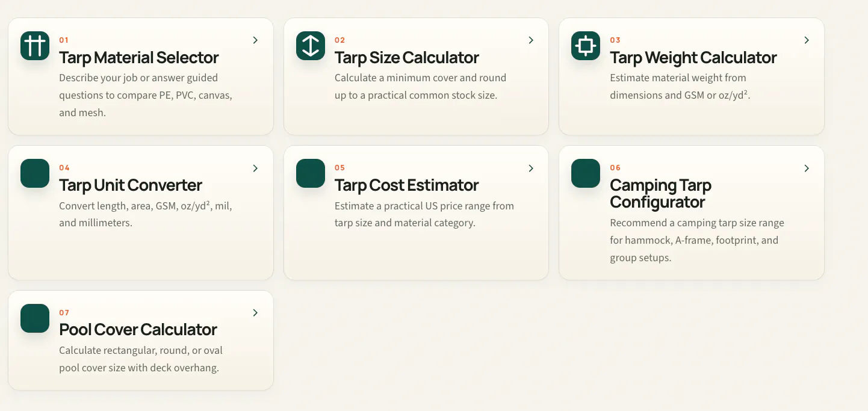Click the Tarp Material Selector green icon
The height and width of the screenshot is (411, 868).
tap(35, 46)
